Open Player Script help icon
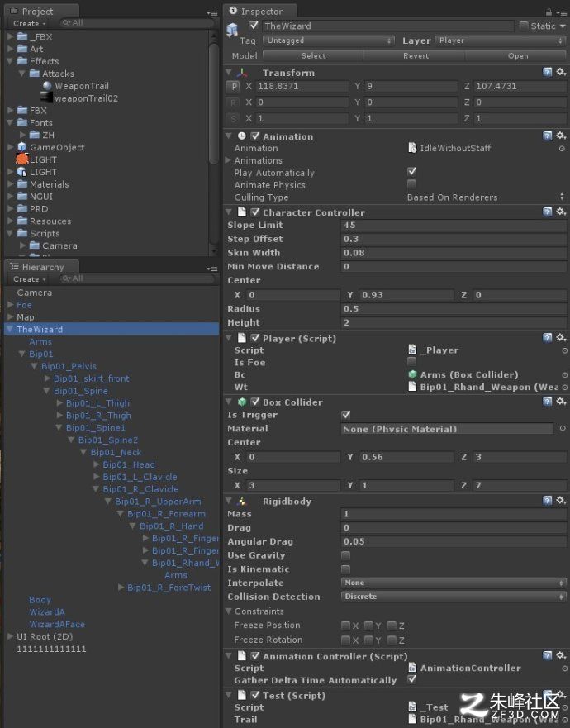 click(548, 337)
